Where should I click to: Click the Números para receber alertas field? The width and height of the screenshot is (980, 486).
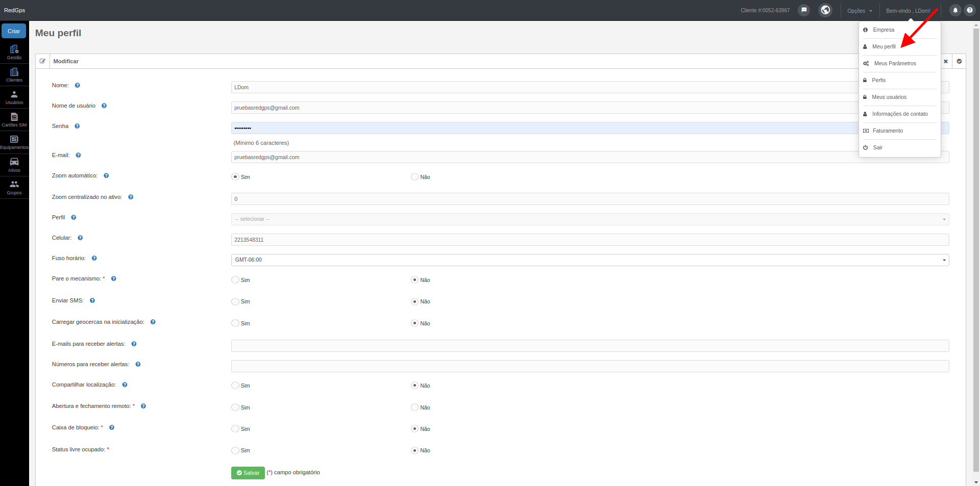pyautogui.click(x=590, y=366)
